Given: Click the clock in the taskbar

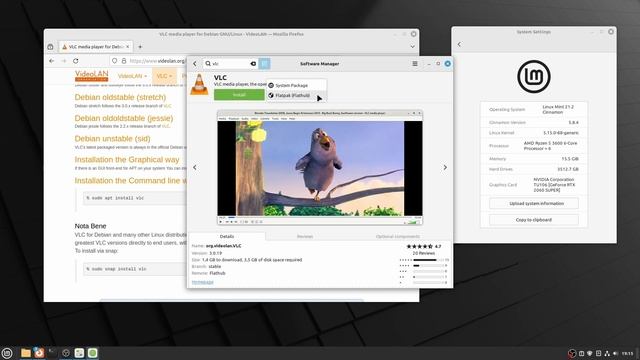Looking at the screenshot, I should click(628, 353).
